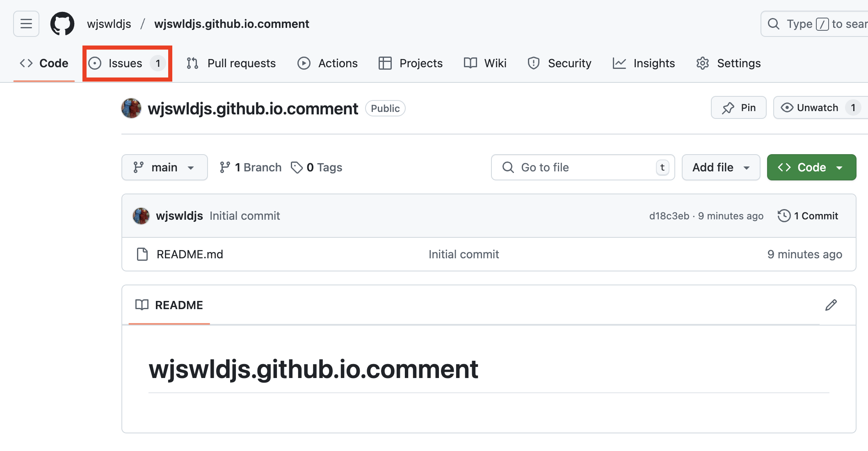868x451 pixels.
Task: Click the README.md file icon
Action: coord(142,254)
